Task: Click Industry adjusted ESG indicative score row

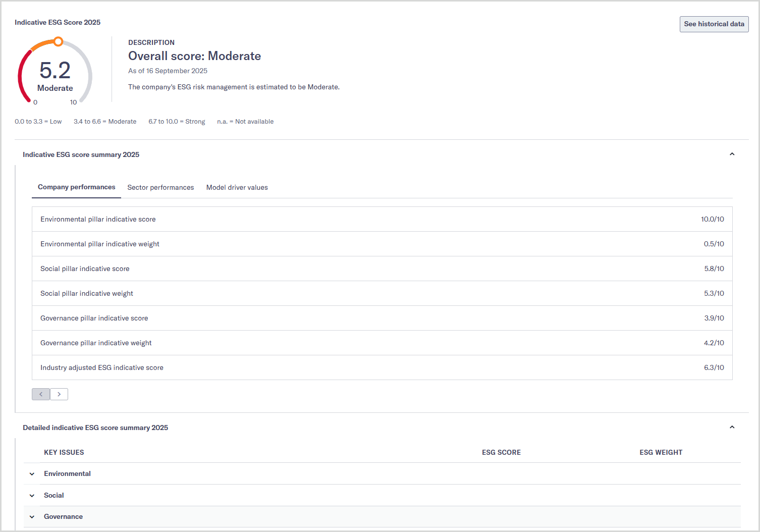Action: point(382,367)
